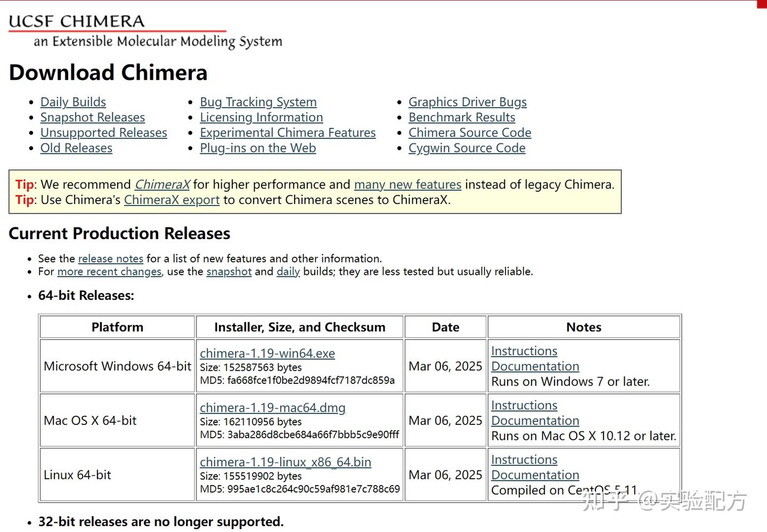The height and width of the screenshot is (532, 767).
Task: Download the chimera-1.19-mac64.dmg file
Action: tap(272, 407)
